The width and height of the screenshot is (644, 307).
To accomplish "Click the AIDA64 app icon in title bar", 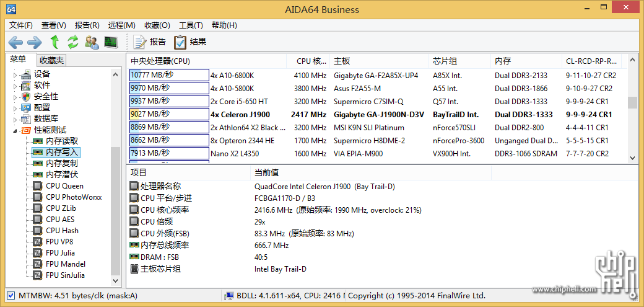I will coord(12,9).
